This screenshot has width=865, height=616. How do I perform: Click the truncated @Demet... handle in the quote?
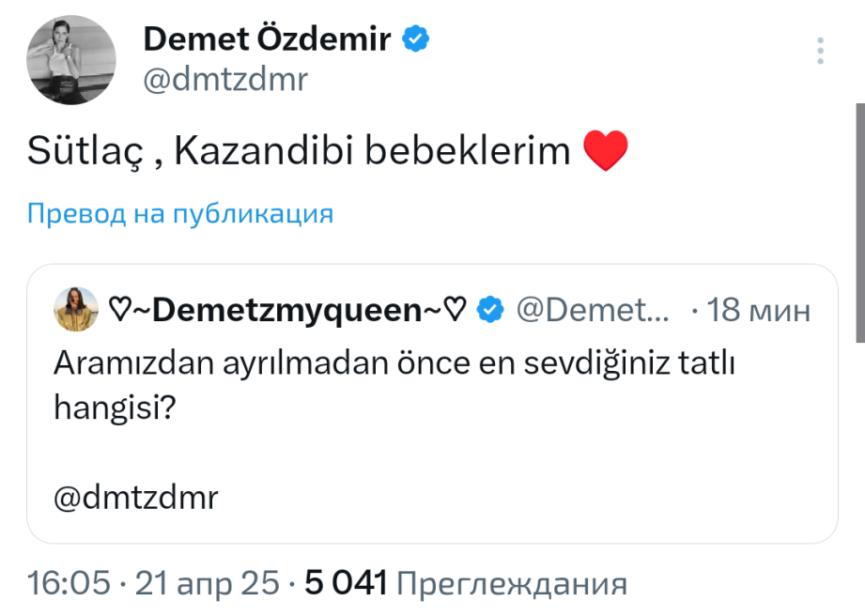tap(594, 309)
